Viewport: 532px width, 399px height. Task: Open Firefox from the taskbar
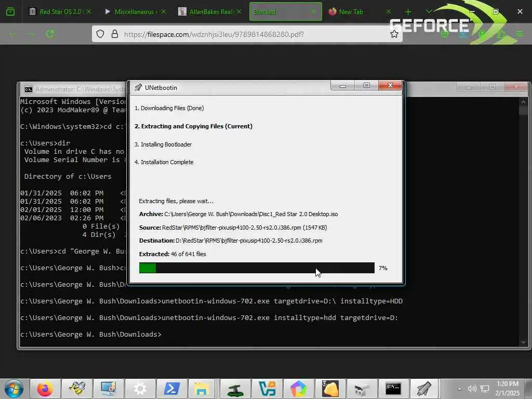tap(45, 389)
